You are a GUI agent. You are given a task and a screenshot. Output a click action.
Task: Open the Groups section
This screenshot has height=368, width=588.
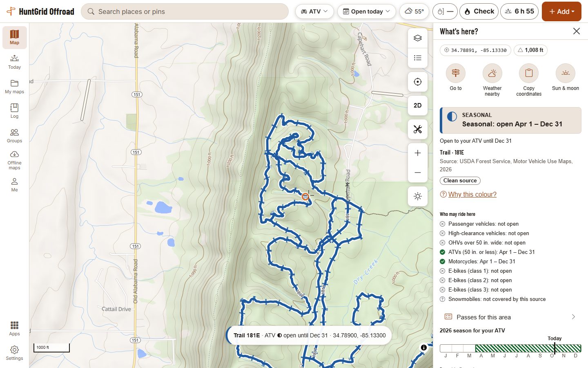click(x=15, y=135)
